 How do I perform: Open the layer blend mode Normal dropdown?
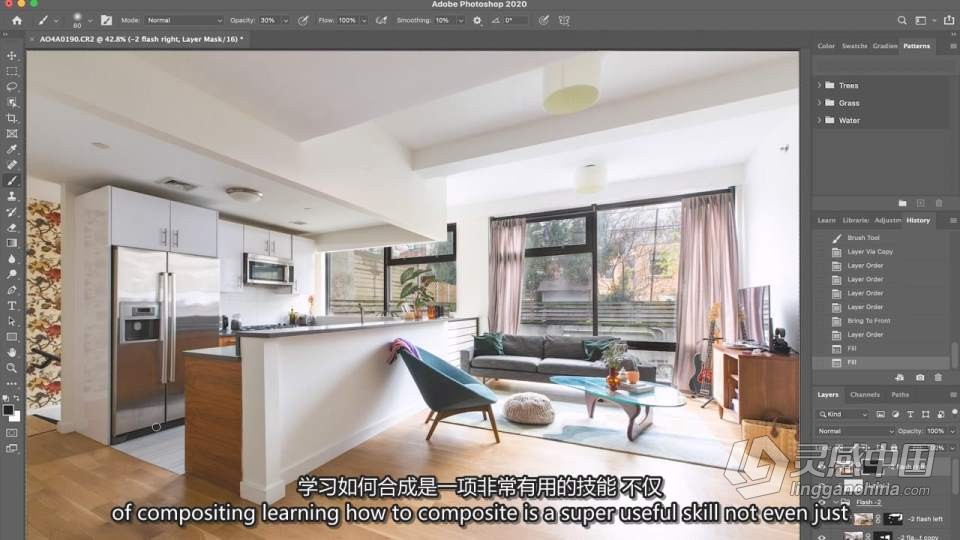coord(855,431)
